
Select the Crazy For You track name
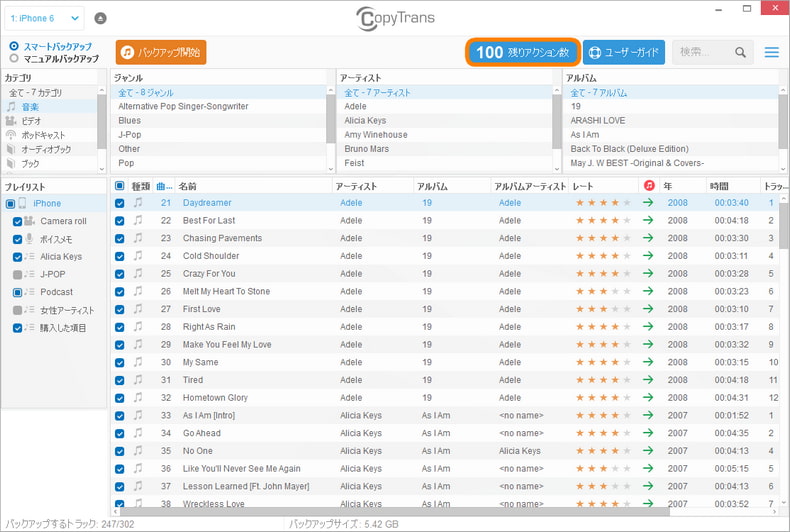209,274
